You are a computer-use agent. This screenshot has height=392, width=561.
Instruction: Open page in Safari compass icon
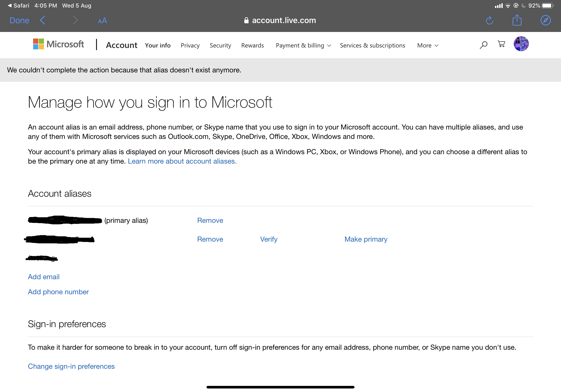545,20
